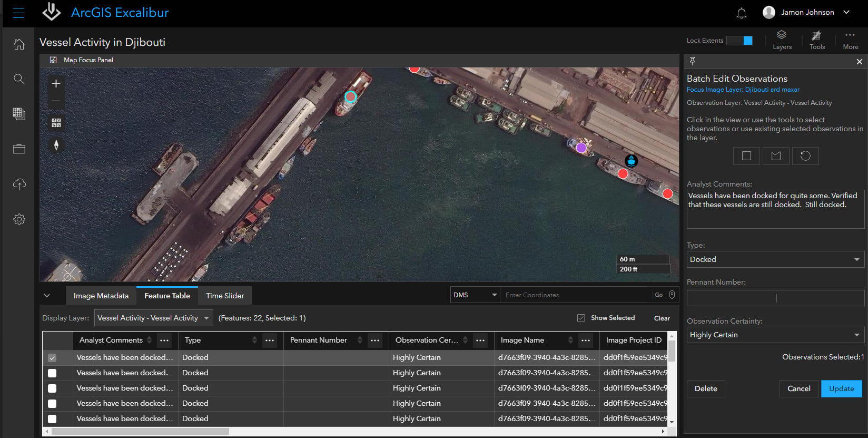Click the feature table horizontal scrollbar
The height and width of the screenshot is (438, 868).
[141, 431]
